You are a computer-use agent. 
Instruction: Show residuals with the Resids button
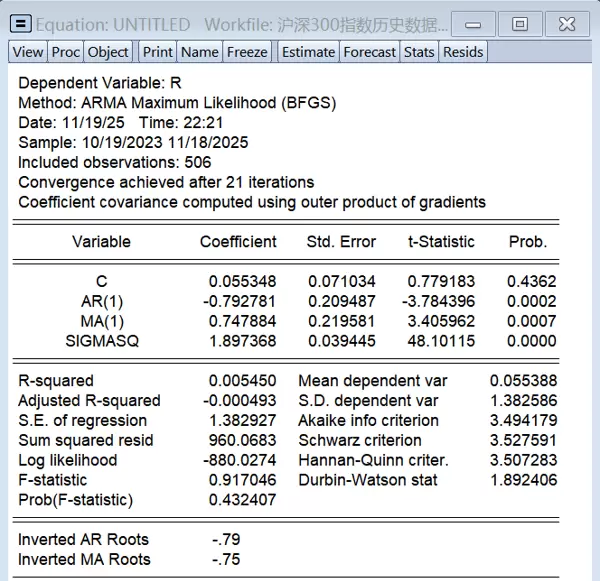click(x=463, y=52)
